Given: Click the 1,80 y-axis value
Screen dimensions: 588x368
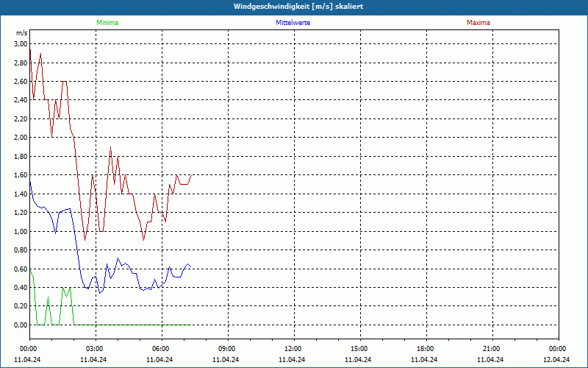Looking at the screenshot, I should click(x=21, y=156).
